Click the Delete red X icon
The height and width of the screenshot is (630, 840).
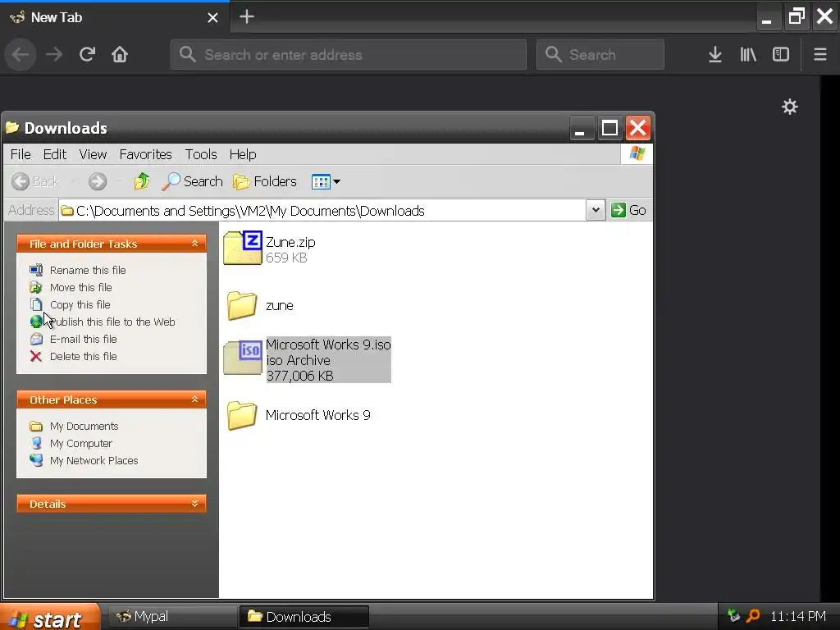[36, 356]
